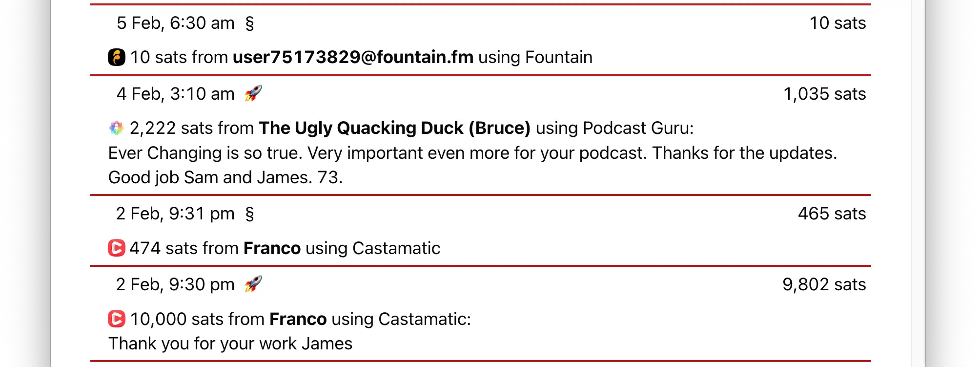Click the 'Thank you for your work James' message

[x=230, y=344]
